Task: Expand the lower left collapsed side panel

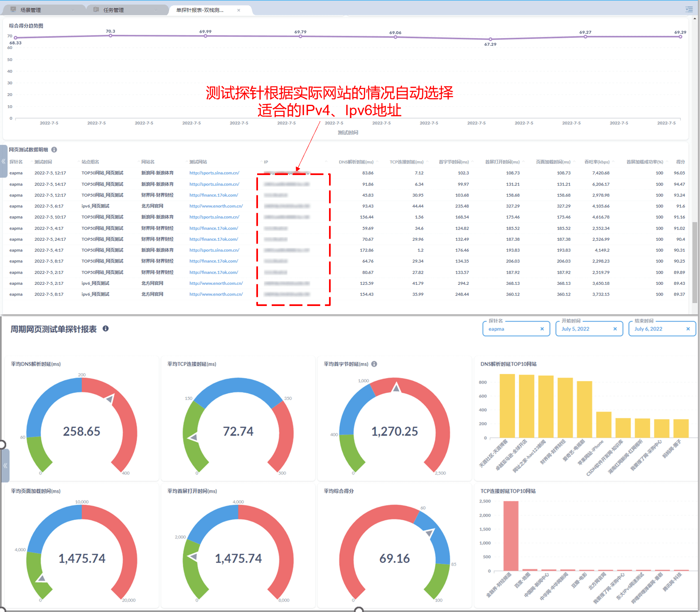Action: pos(5,465)
